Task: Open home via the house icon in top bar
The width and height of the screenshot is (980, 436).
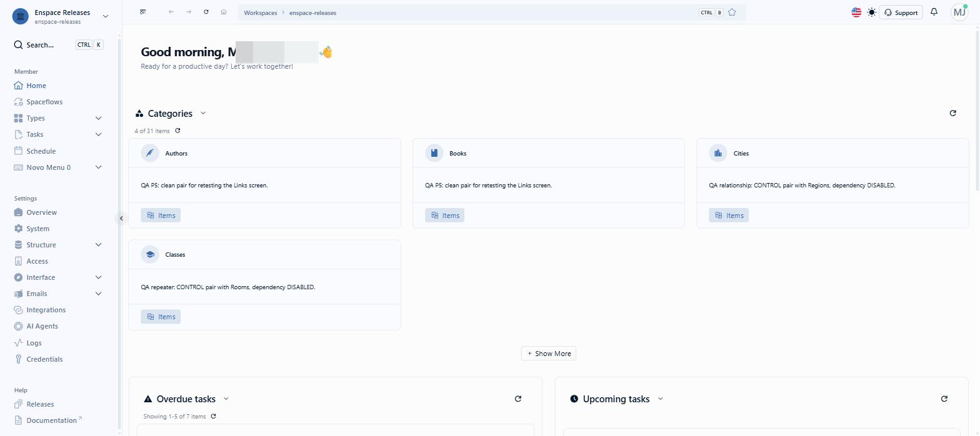Action: pyautogui.click(x=224, y=12)
